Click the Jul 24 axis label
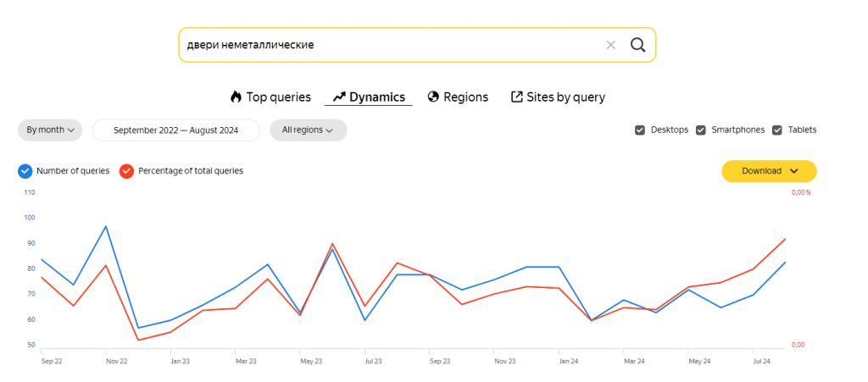 point(762,361)
